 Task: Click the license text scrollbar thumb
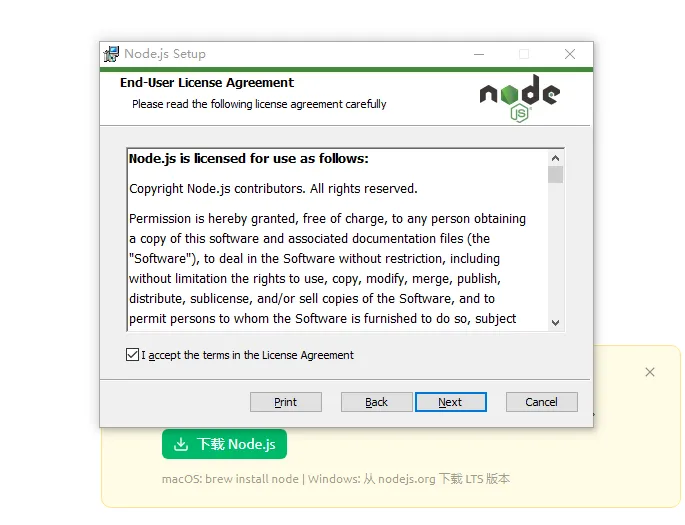[x=555, y=174]
